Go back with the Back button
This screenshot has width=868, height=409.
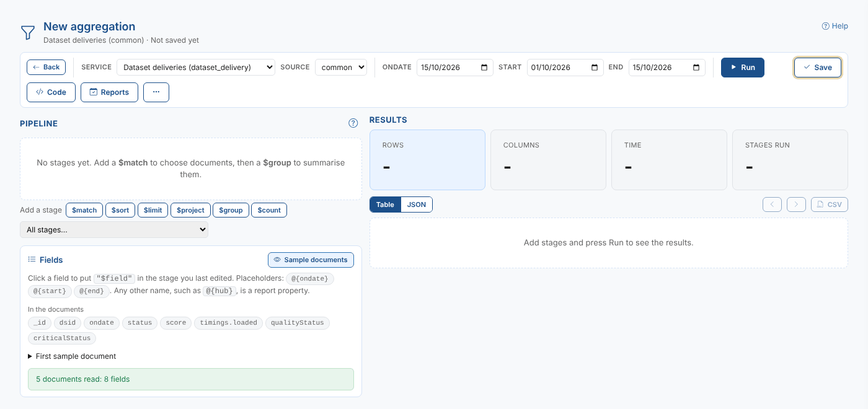[x=46, y=67]
